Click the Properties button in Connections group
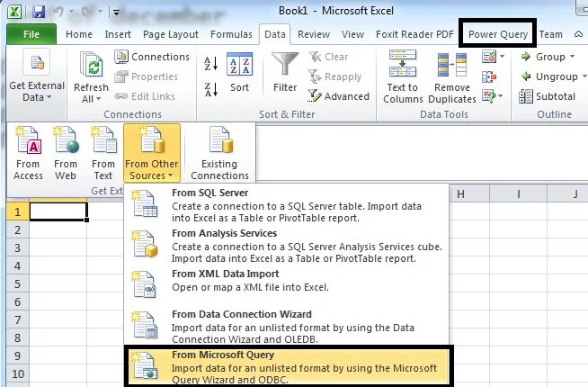This screenshot has height=387, width=588. (x=146, y=76)
